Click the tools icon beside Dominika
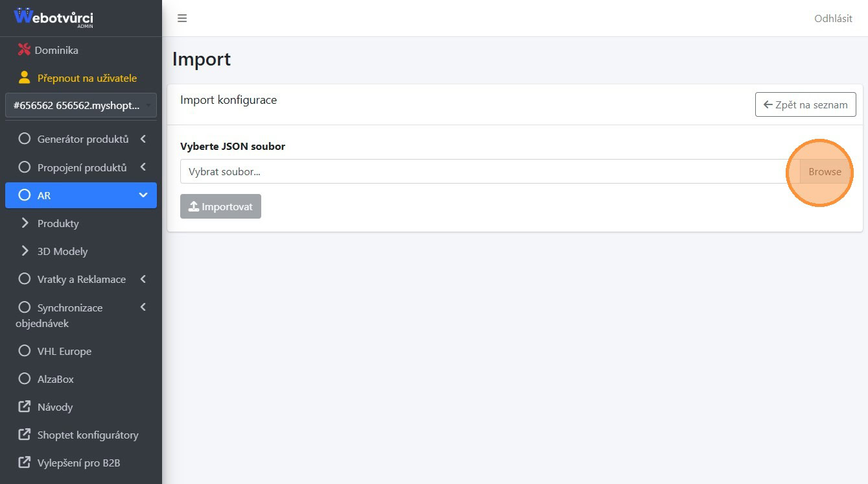 (25, 50)
